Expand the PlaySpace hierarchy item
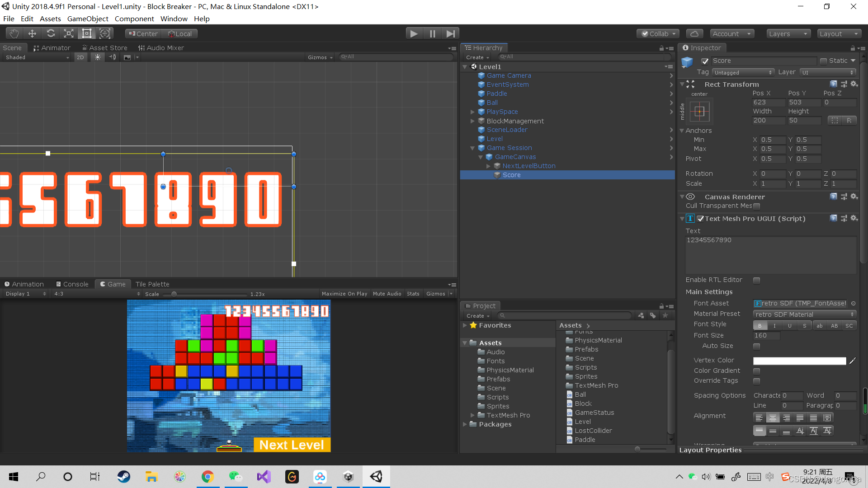Viewport: 868px width, 488px height. [x=472, y=112]
